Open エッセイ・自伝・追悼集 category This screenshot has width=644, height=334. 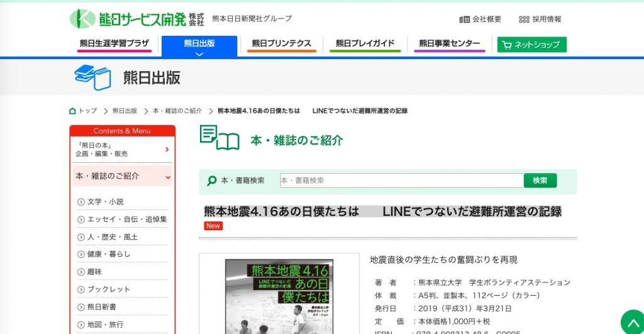(127, 220)
